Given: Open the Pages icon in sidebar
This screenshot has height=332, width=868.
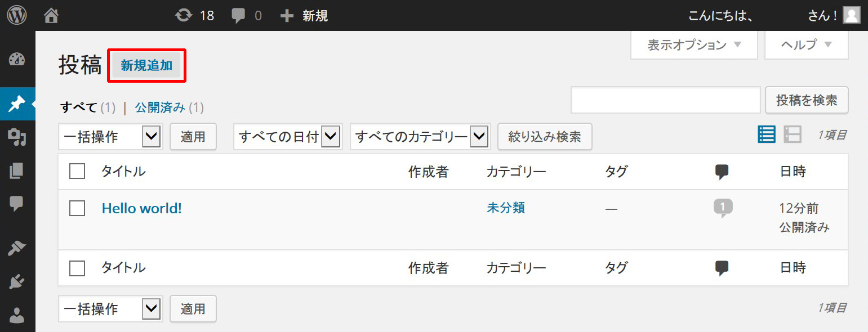Looking at the screenshot, I should [x=17, y=171].
